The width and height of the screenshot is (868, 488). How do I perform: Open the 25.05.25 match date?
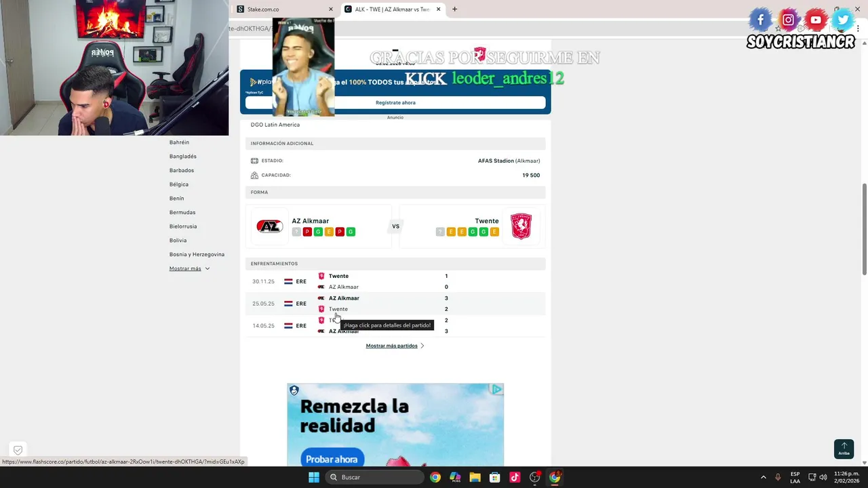coord(263,304)
